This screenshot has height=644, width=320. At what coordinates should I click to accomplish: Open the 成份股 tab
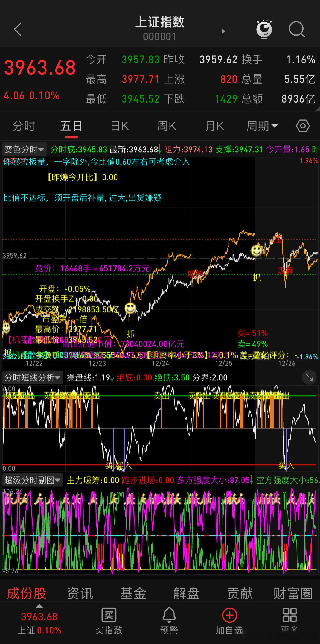click(x=27, y=593)
